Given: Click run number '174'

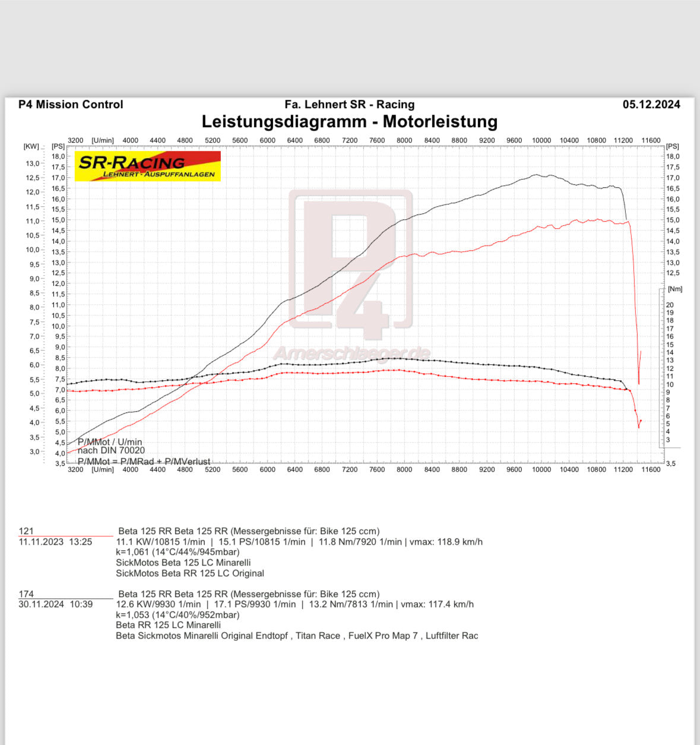Looking at the screenshot, I should tap(26, 594).
